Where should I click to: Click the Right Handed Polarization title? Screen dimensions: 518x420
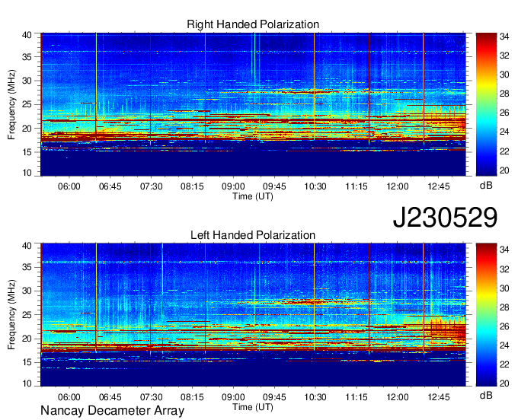253,24
